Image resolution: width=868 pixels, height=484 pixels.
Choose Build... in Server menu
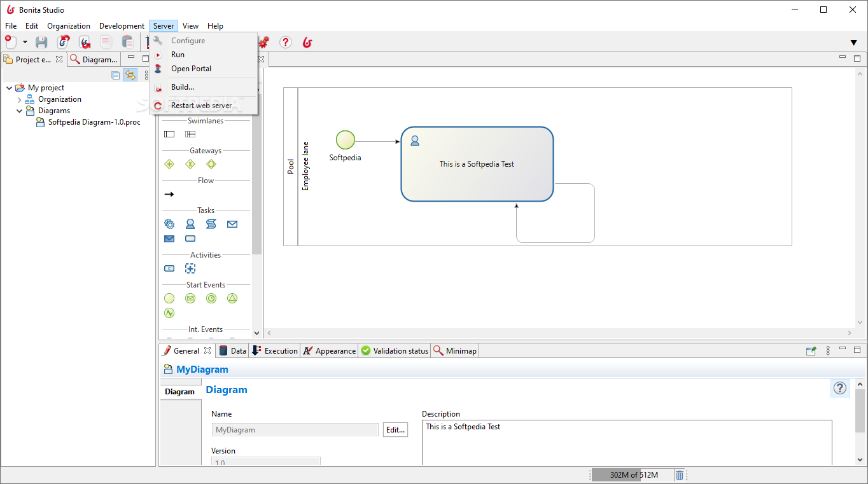(x=204, y=87)
